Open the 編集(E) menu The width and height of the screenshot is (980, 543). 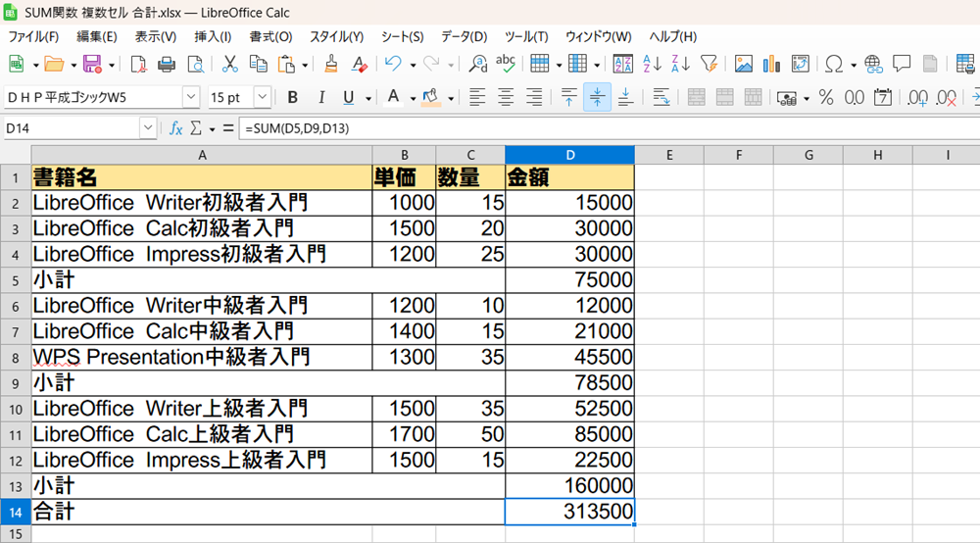pyautogui.click(x=97, y=37)
